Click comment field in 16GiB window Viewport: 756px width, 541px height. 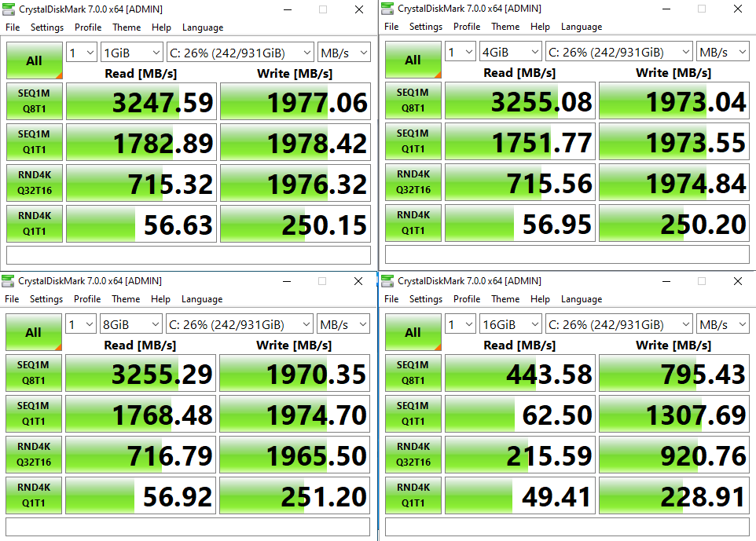click(x=567, y=527)
